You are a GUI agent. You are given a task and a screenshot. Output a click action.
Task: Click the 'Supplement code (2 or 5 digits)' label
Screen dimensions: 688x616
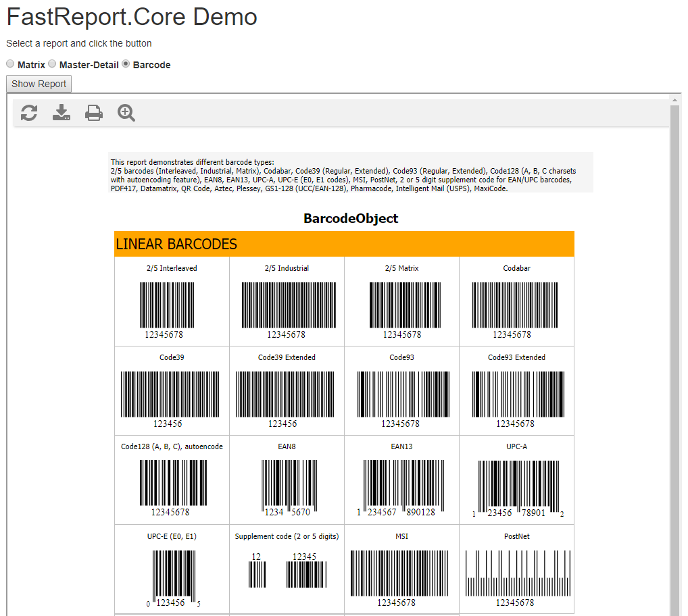click(287, 536)
